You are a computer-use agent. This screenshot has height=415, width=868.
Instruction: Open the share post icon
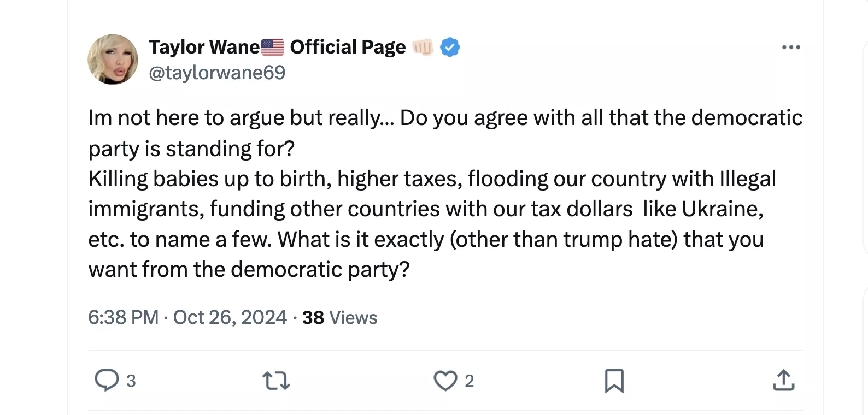point(783,381)
